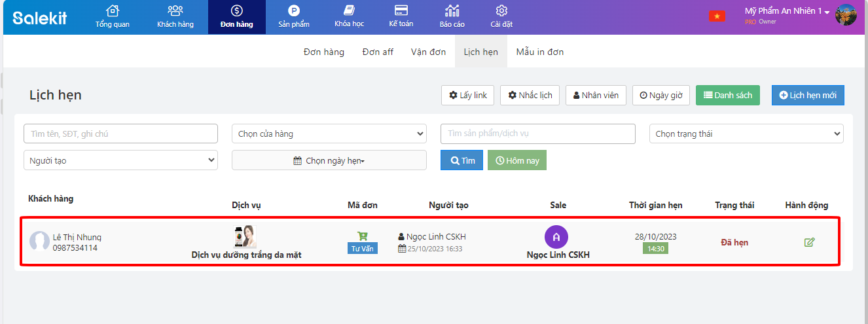868x324 pixels.
Task: Open the Sản phẩm product icon
Action: (293, 11)
